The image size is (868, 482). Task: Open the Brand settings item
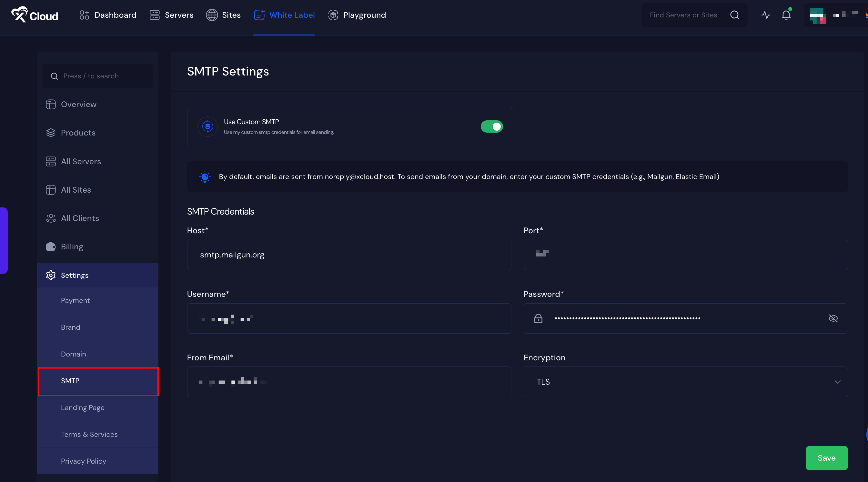pyautogui.click(x=70, y=327)
